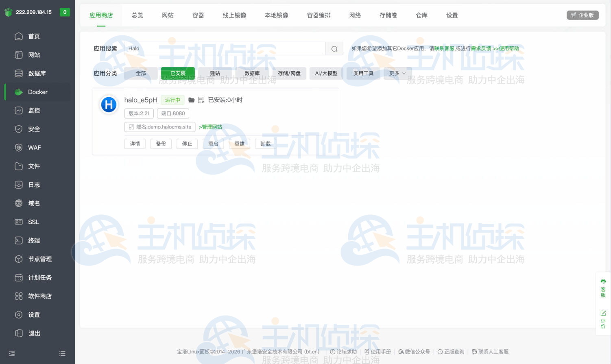
Task: Click the 计划任务 calendar icon
Action: pyautogui.click(x=19, y=277)
